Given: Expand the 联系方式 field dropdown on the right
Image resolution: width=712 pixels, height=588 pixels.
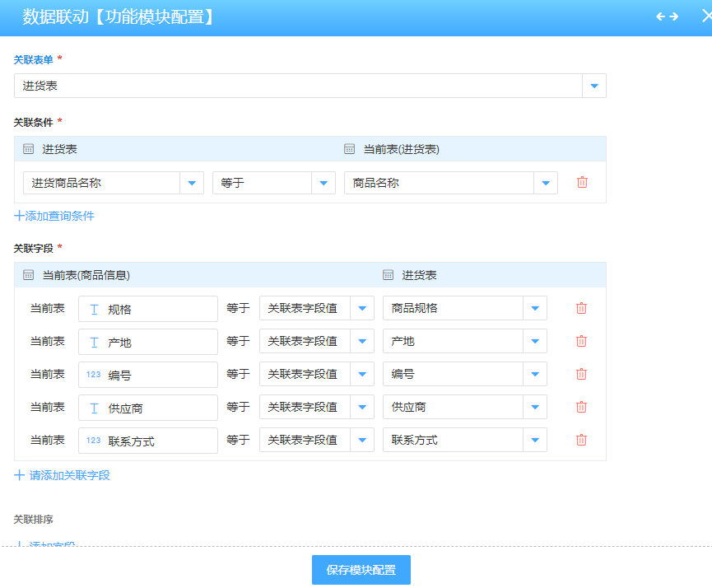Looking at the screenshot, I should tap(535, 440).
